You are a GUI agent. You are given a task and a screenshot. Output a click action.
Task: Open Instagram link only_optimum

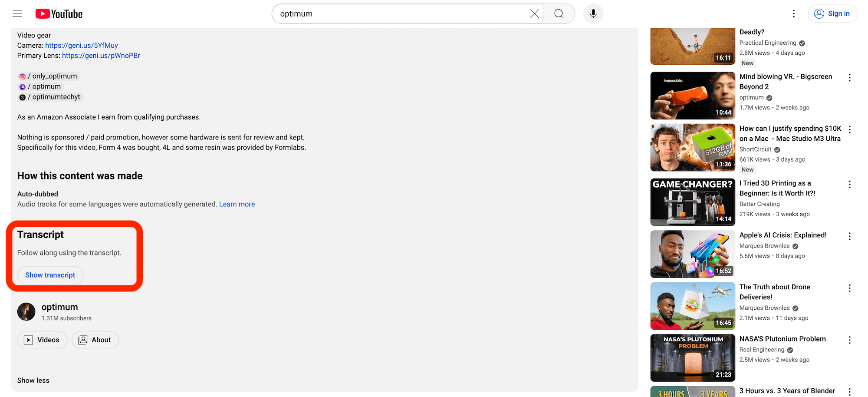click(49, 76)
